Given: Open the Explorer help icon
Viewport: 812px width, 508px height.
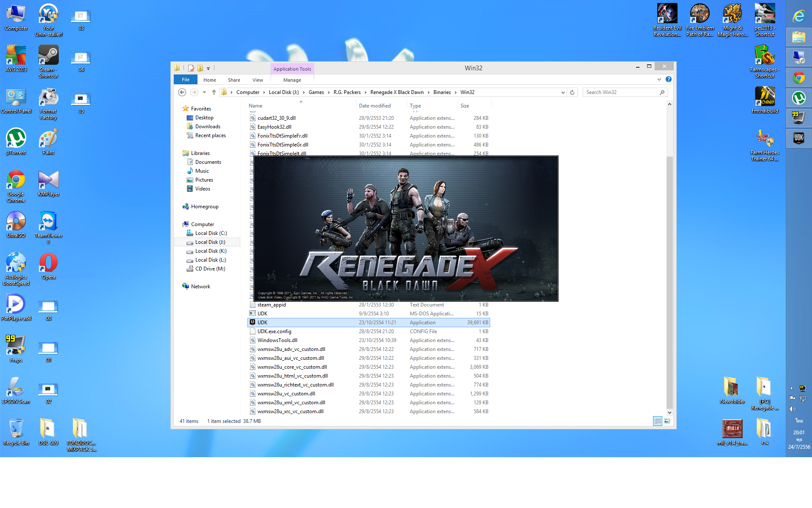Looking at the screenshot, I should coord(668,79).
